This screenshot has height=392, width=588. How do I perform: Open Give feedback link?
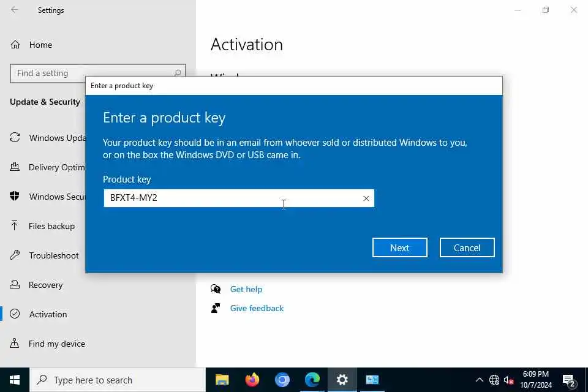click(x=257, y=308)
